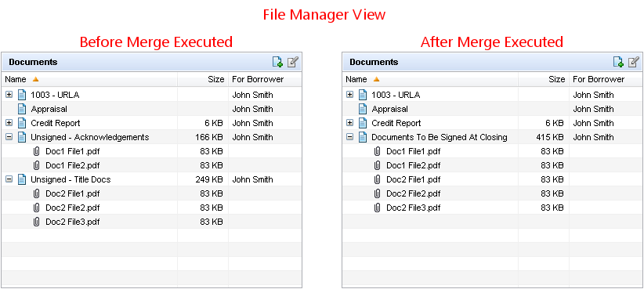Select 1003 - URLA name in Before Merge panel
Viewport: 644px width, 289px height.
pos(55,95)
